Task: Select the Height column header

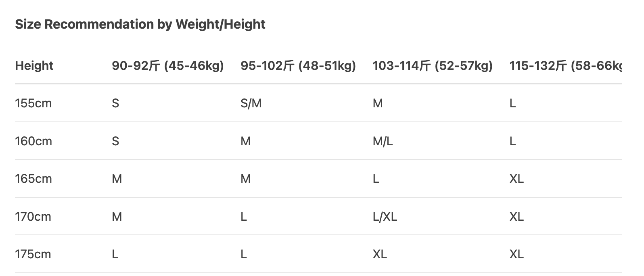Action: click(x=34, y=65)
